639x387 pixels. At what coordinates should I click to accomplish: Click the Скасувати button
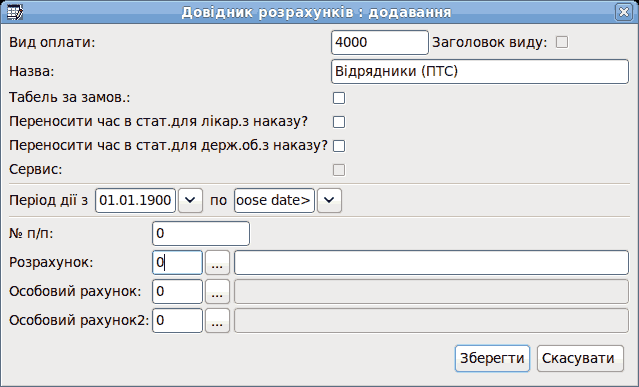[x=580, y=358]
